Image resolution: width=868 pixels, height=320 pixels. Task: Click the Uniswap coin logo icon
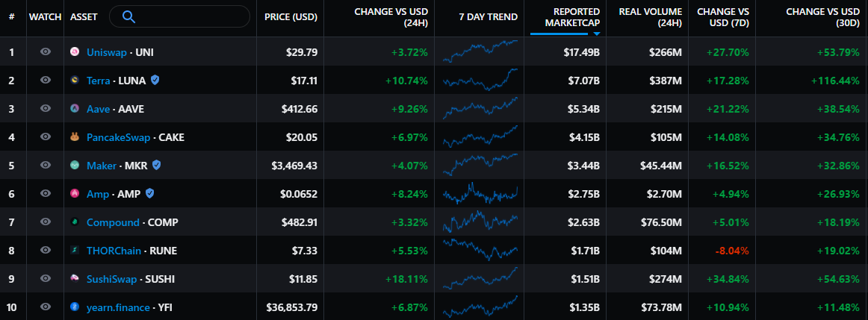[x=75, y=52]
